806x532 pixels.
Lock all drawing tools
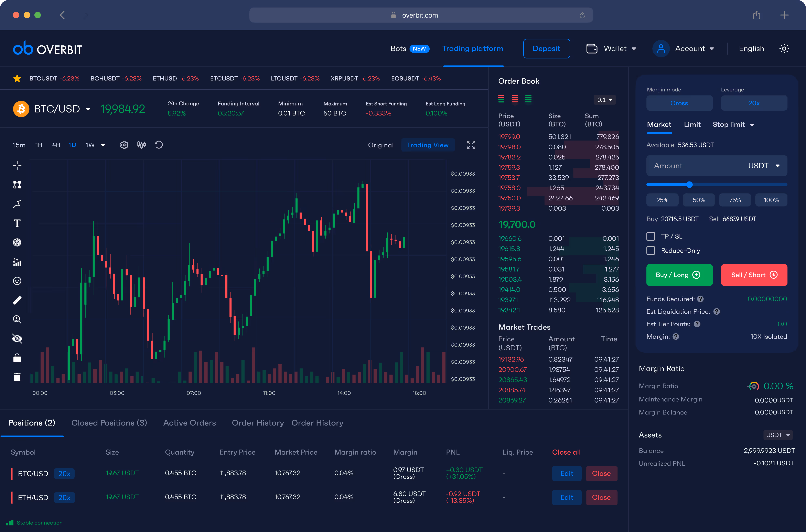(17, 358)
